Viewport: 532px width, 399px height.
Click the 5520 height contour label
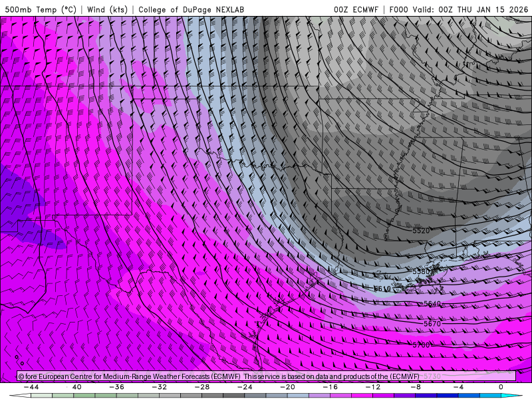point(421,231)
